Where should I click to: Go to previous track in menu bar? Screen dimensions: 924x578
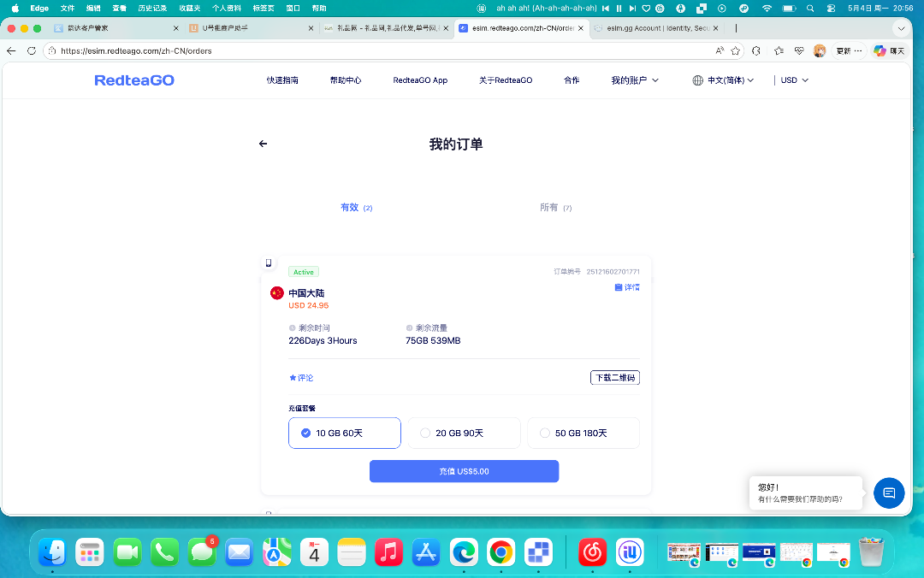click(x=605, y=9)
